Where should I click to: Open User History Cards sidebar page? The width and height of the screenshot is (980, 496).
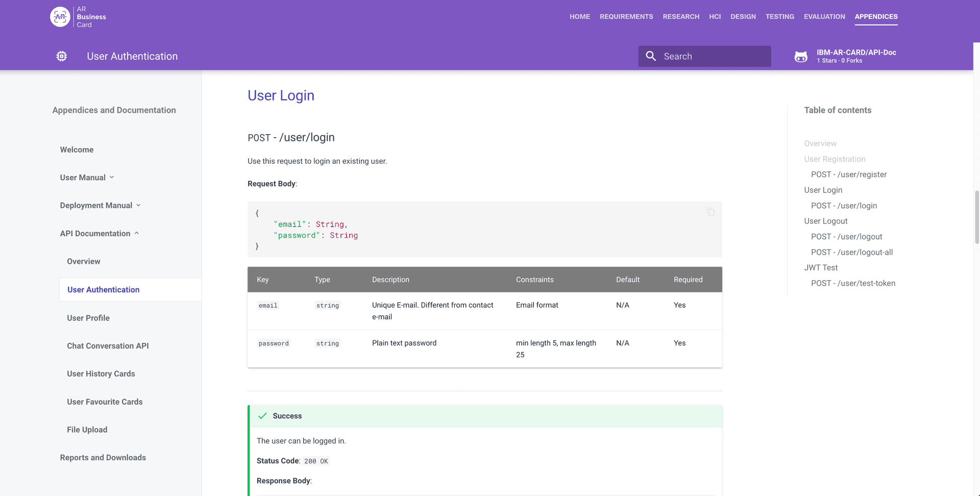(x=101, y=374)
